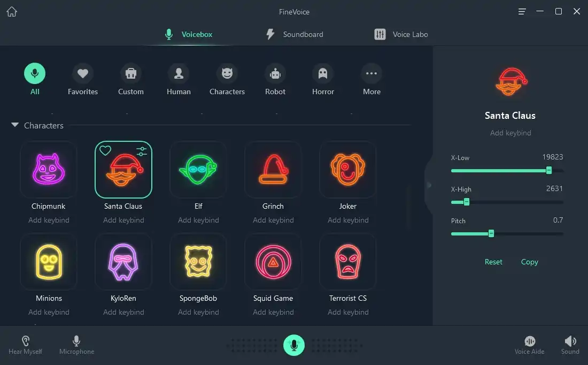Switch to the Soundboard tab
The height and width of the screenshot is (365, 588).
[295, 34]
